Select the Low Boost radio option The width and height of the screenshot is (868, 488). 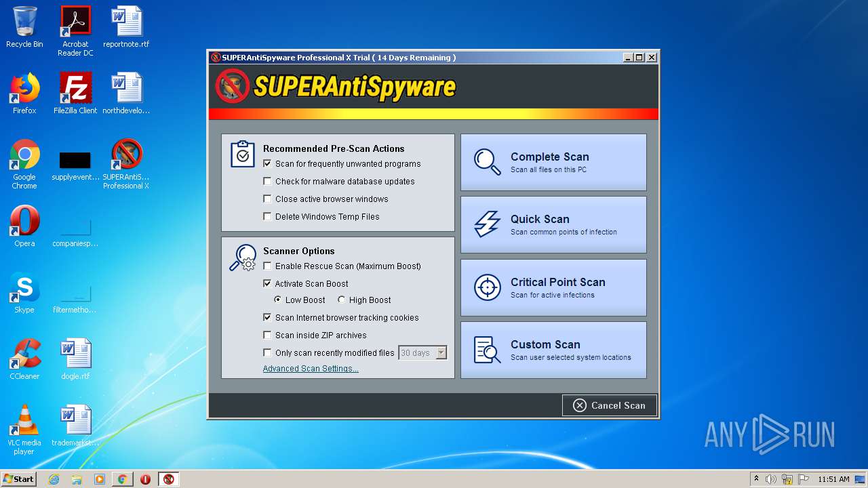pos(278,300)
